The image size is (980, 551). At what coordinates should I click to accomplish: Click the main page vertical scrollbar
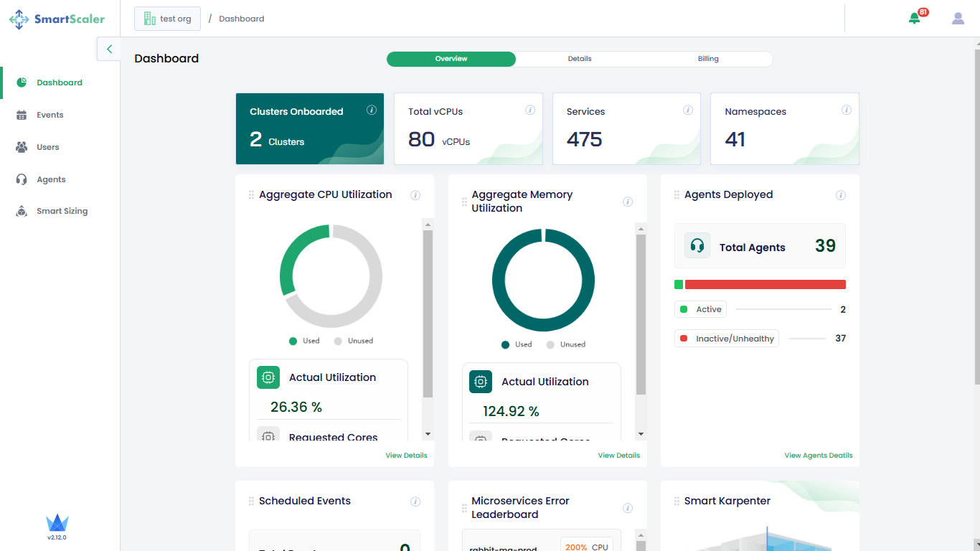point(977,215)
